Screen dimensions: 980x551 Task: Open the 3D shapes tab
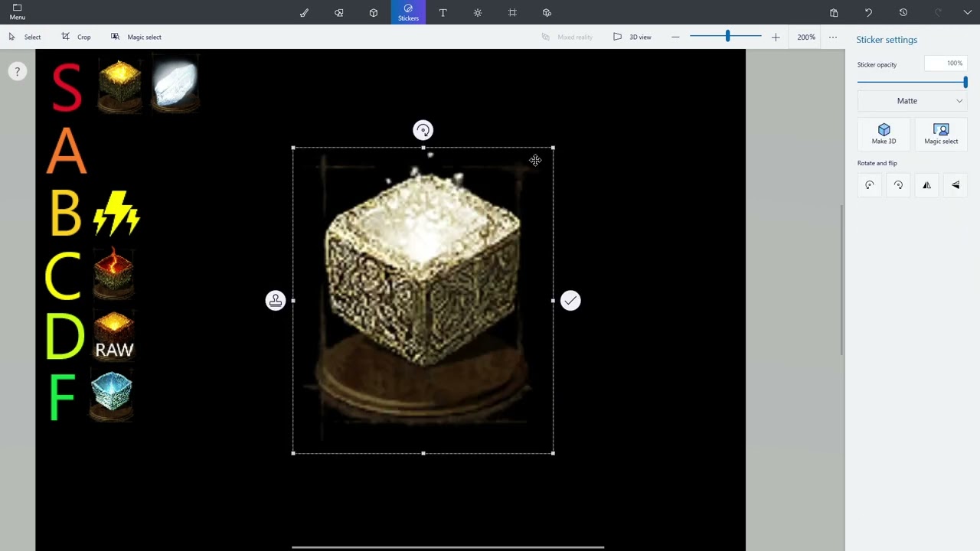point(374,12)
